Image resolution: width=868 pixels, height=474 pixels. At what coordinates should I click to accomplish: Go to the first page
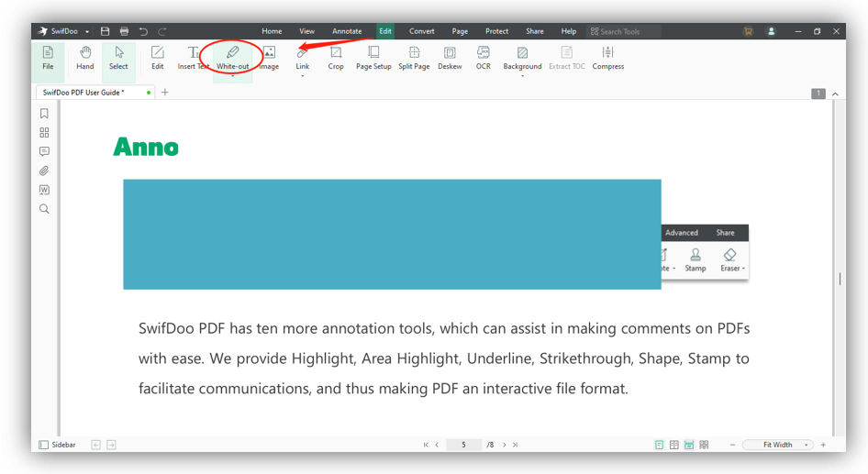(426, 445)
